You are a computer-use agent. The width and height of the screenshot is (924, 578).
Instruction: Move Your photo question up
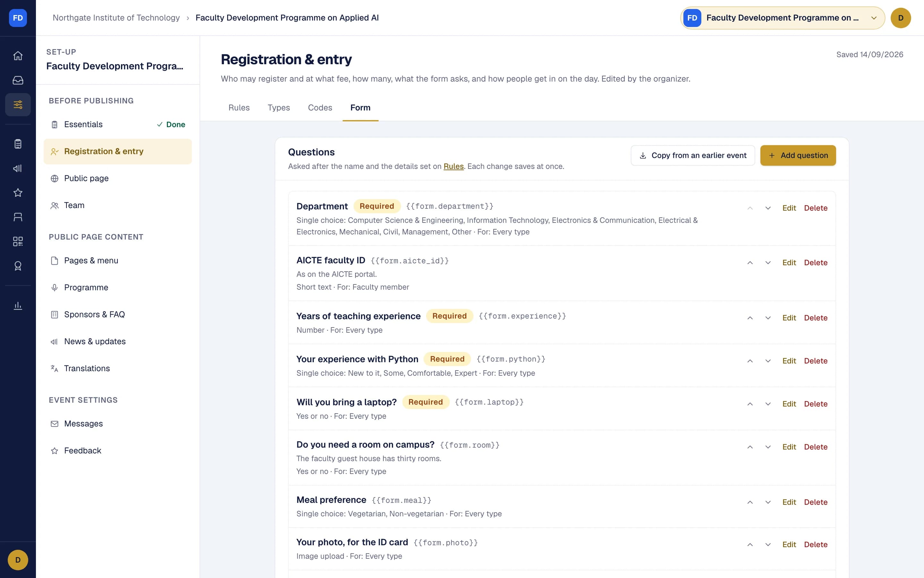[750, 545]
